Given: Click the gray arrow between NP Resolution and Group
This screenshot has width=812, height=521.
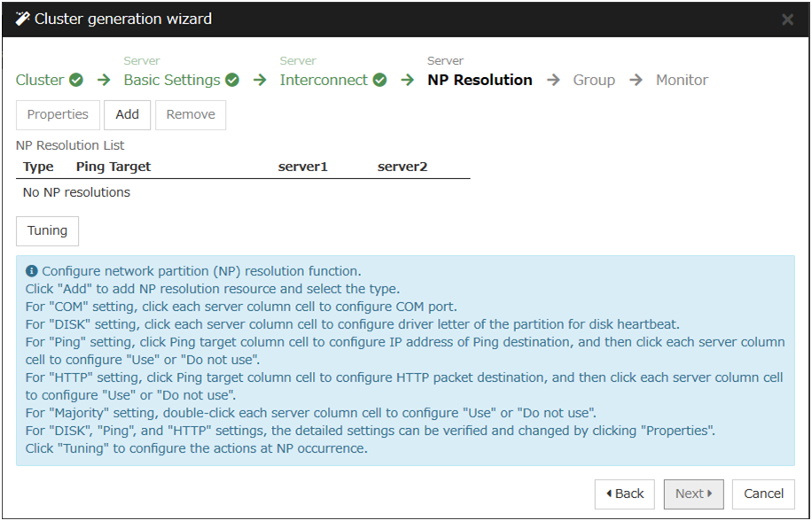Looking at the screenshot, I should [x=553, y=81].
